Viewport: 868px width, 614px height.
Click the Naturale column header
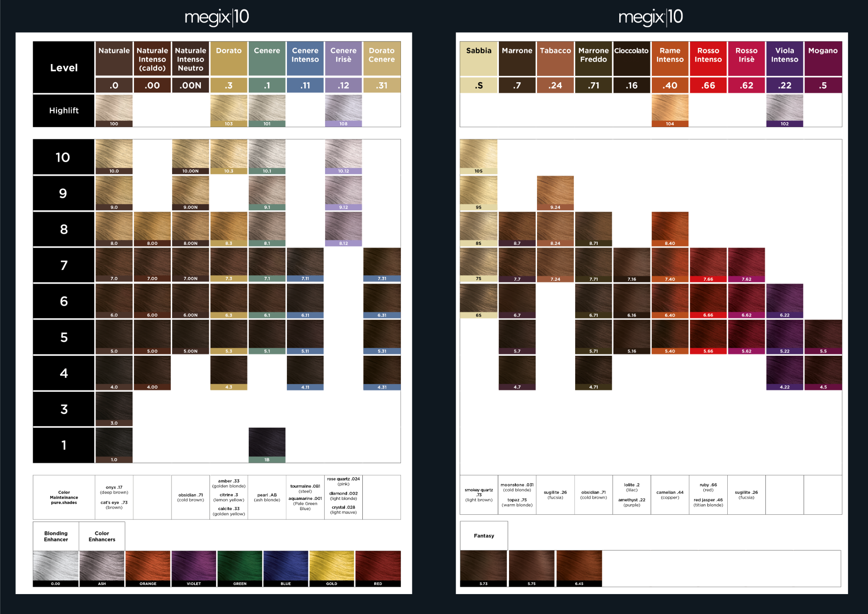point(114,59)
